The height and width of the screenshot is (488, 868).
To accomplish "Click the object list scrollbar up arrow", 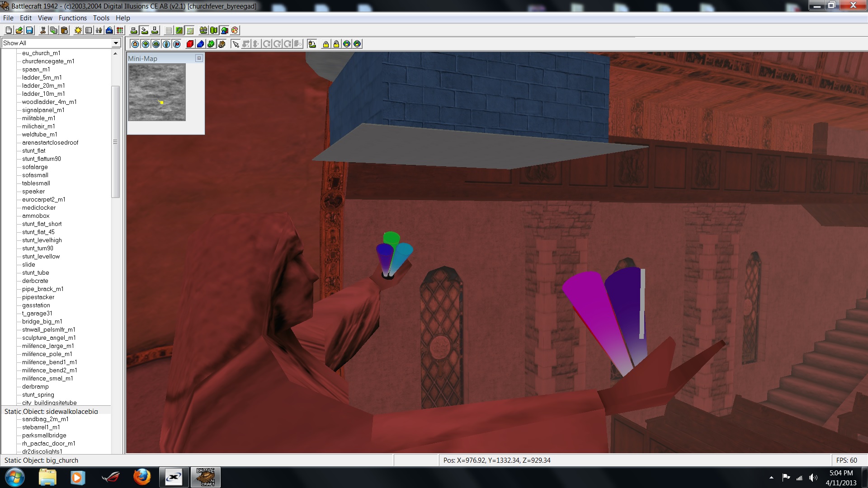I will [x=115, y=53].
